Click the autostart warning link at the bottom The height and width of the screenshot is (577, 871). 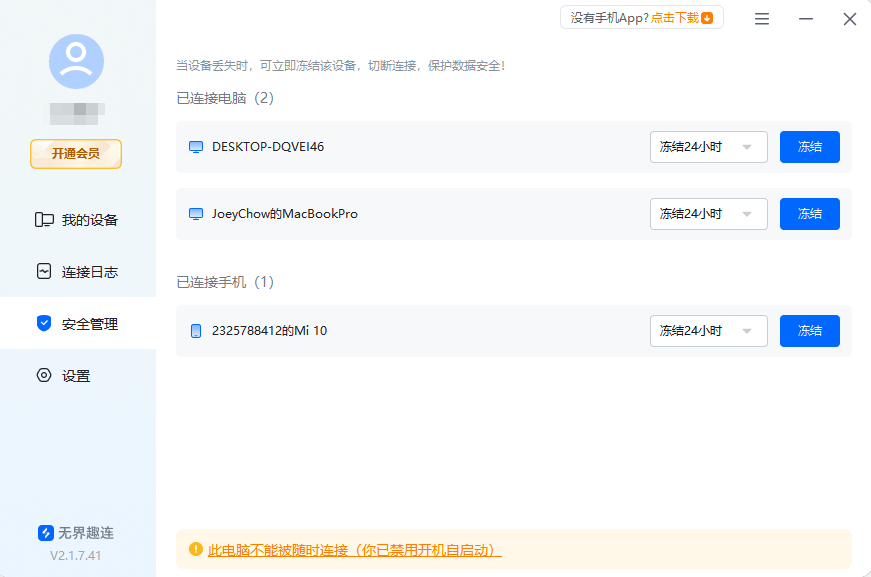point(353,550)
